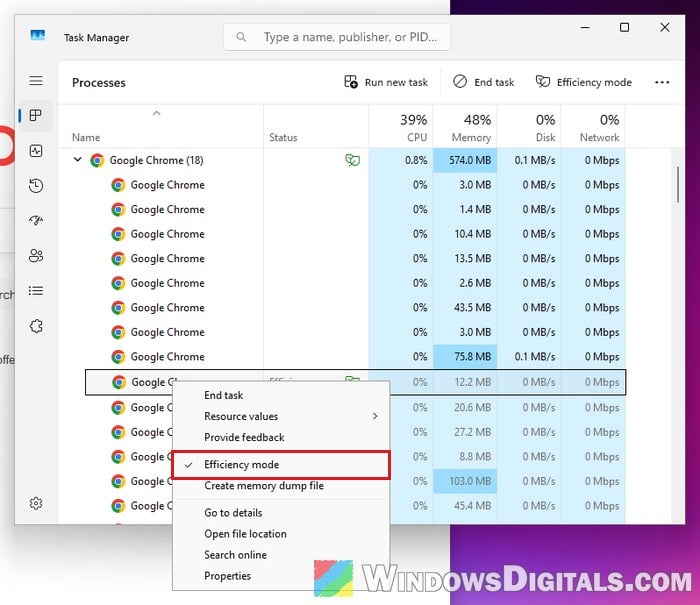Click Chrome icon in 75.8 MB row
The width and height of the screenshot is (700, 605).
[118, 357]
